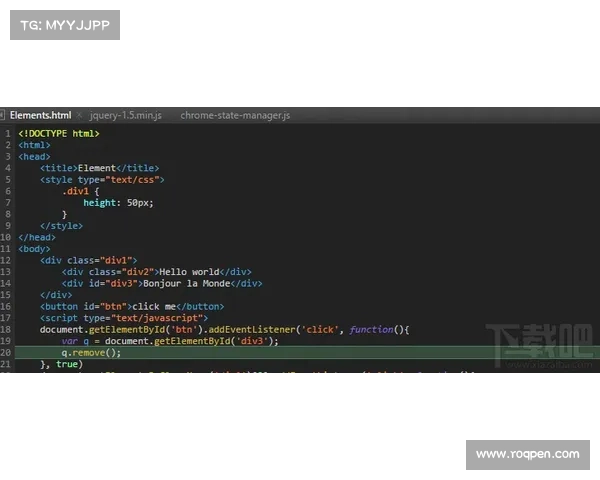Click the 'div3' string on line 19
The image size is (600, 480).
[252, 341]
